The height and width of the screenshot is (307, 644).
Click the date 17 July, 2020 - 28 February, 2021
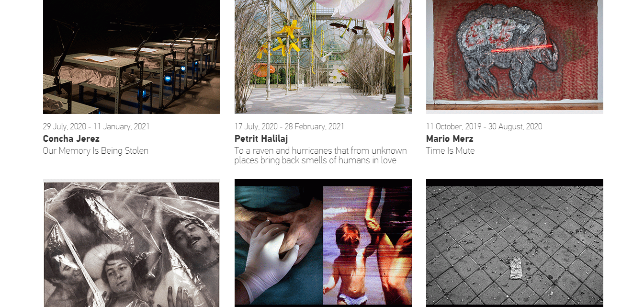[289, 127]
